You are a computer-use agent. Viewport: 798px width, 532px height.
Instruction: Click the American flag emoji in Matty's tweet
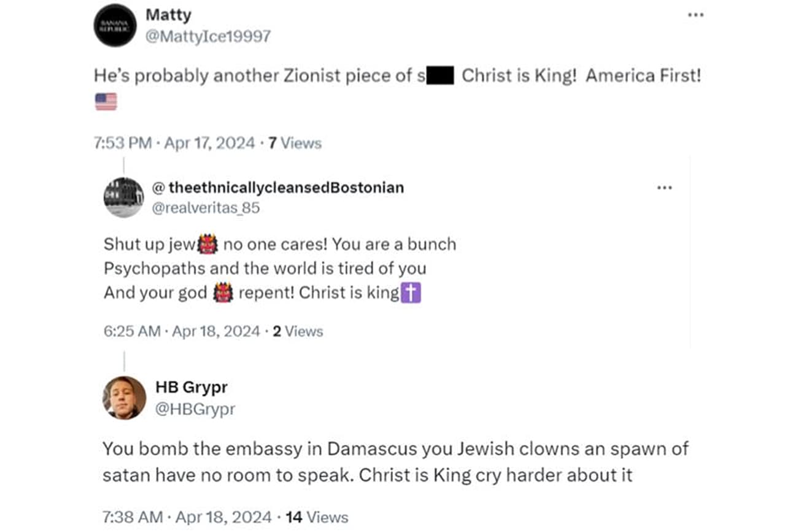tap(106, 101)
